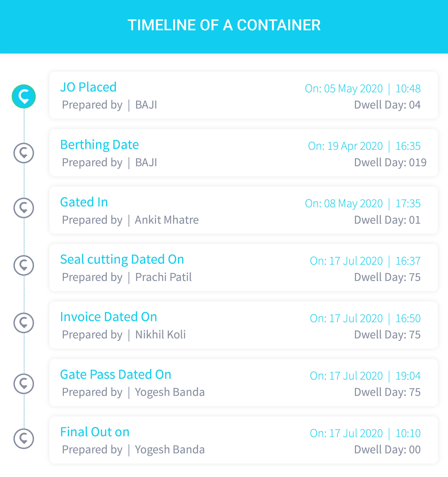Click the Timeline of a Container header
The image size is (448, 477).
tap(224, 25)
